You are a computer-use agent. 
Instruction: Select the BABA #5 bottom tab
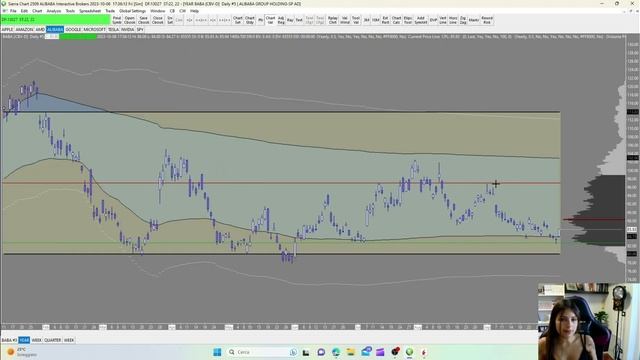pos(9,340)
